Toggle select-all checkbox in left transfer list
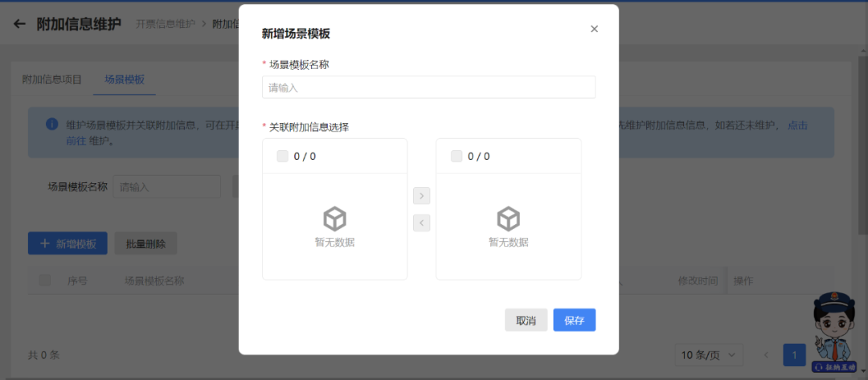Screen dimensions: 868x380 tap(283, 157)
